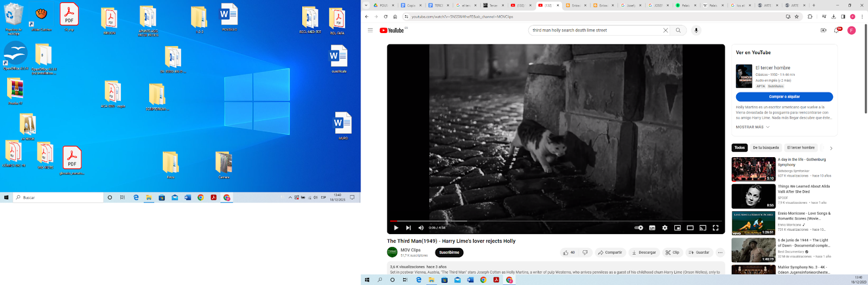Screen dimensions: 868x285
Task: Select the Todos filter chip
Action: [739, 147]
